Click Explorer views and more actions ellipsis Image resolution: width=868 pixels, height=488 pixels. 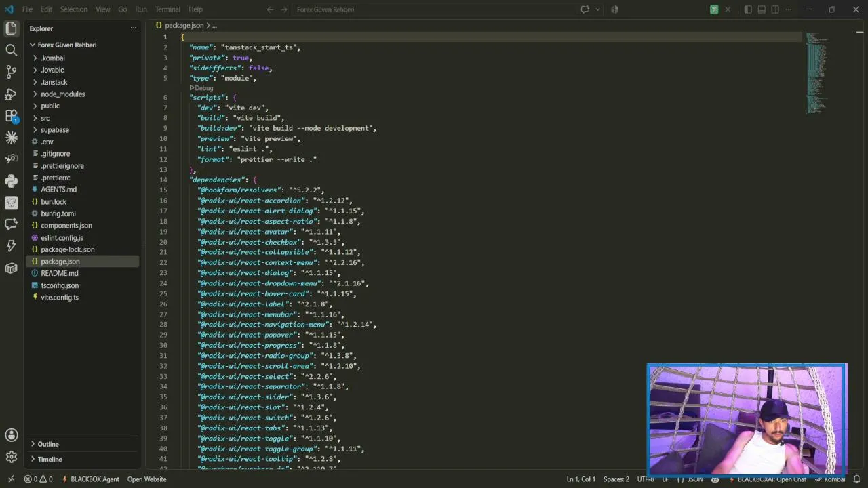(x=133, y=28)
